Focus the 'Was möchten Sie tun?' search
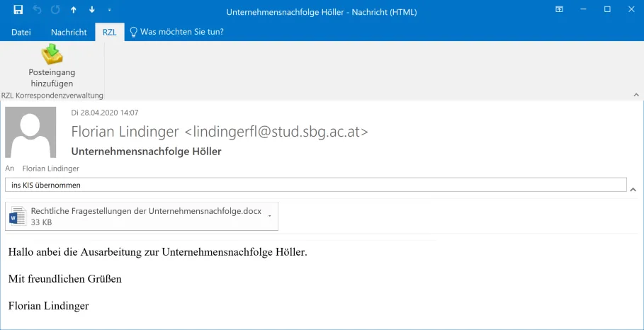 pyautogui.click(x=182, y=32)
